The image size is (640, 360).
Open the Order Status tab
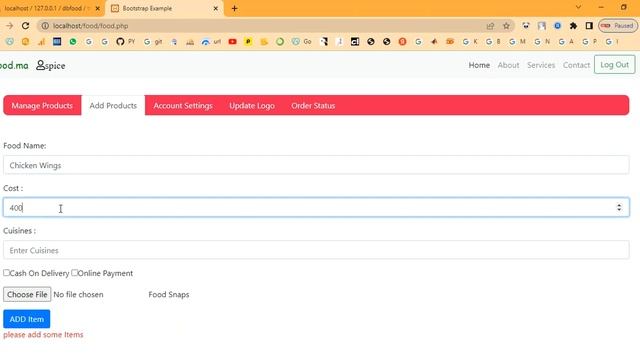point(313,105)
